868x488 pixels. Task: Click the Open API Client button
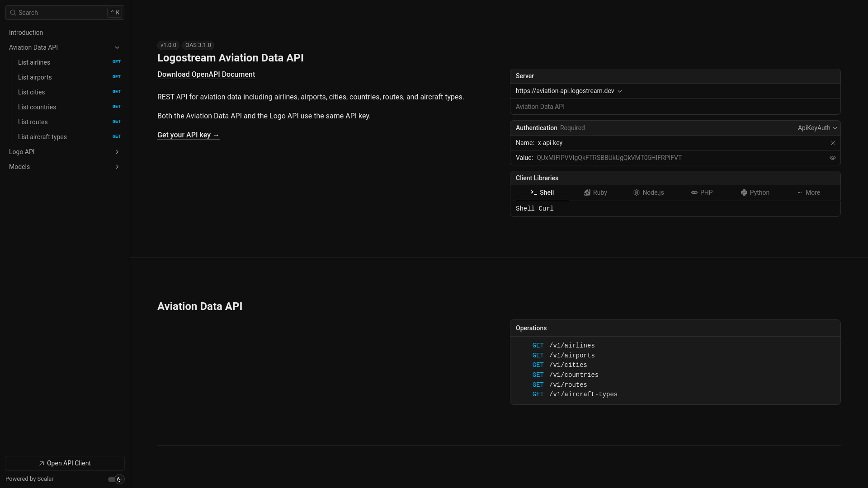[x=65, y=464]
